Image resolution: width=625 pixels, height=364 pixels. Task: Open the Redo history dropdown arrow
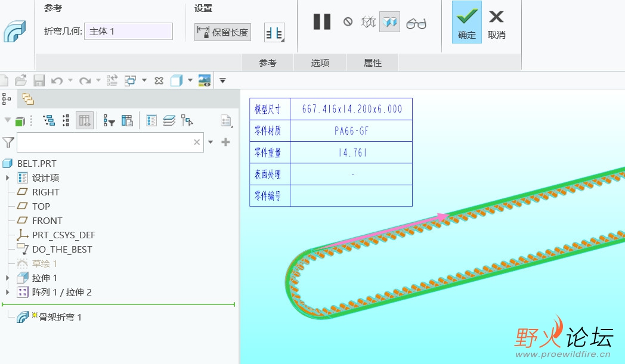(x=98, y=80)
